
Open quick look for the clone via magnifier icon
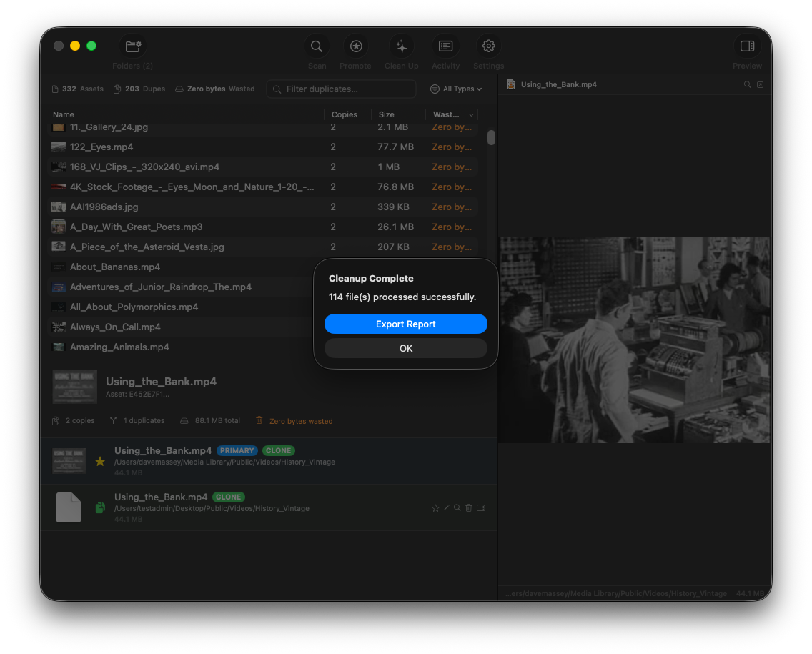pyautogui.click(x=457, y=507)
